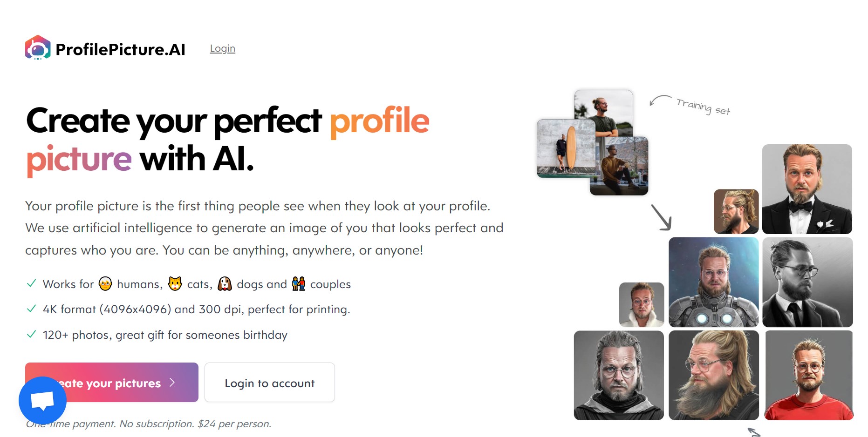This screenshot has height=437, width=868.
Task: Click the Login to account button
Action: pos(269,383)
